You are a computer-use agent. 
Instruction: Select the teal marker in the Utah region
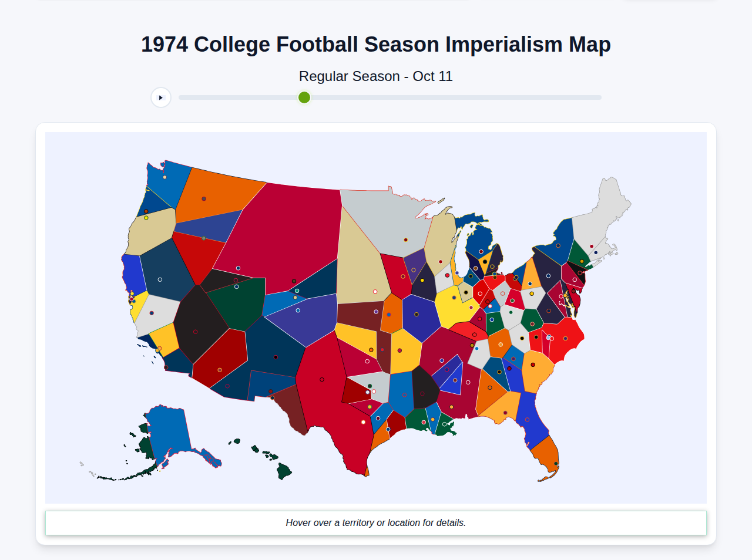(x=297, y=291)
